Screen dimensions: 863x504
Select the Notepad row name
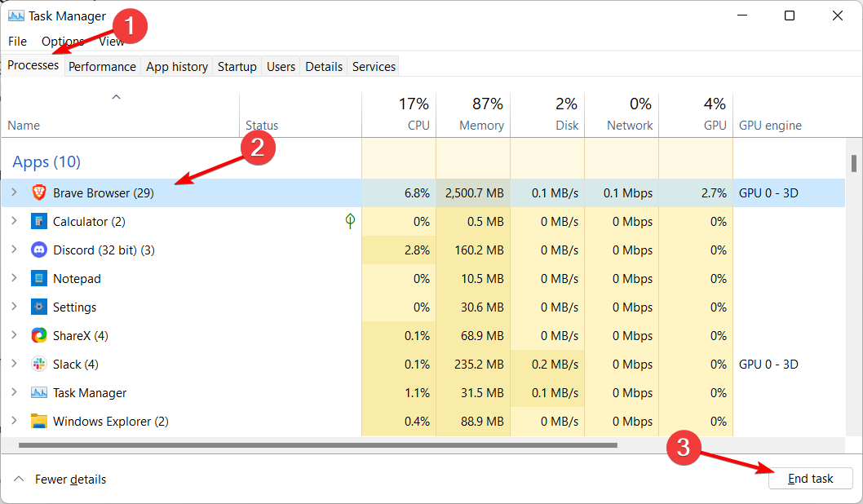point(77,278)
